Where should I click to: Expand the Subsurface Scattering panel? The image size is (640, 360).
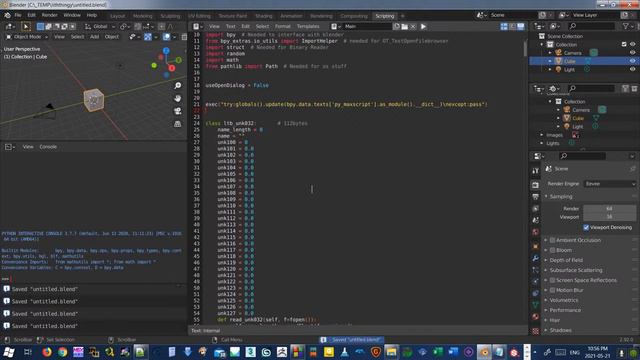[575, 270]
